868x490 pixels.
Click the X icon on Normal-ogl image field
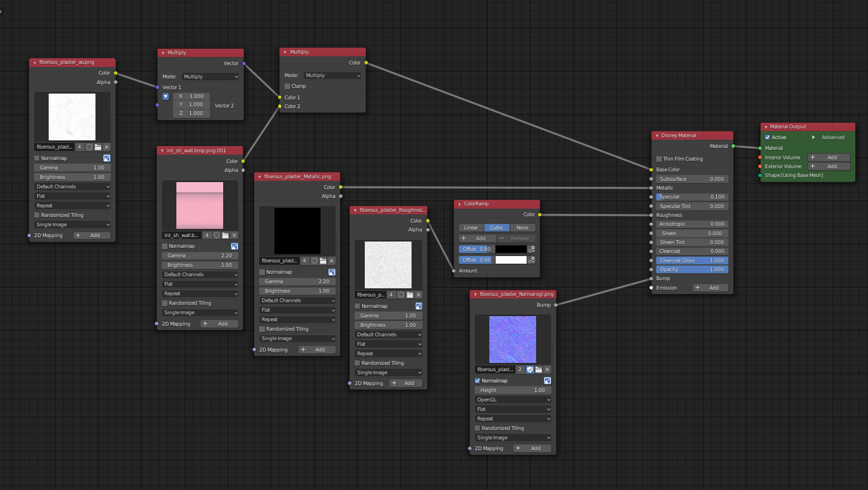pyautogui.click(x=547, y=369)
